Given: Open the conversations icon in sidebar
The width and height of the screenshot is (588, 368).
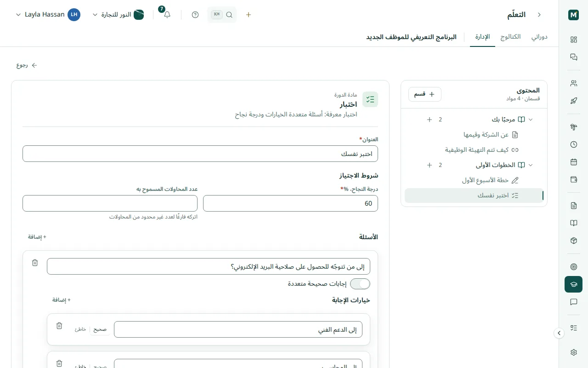Looking at the screenshot, I should 573,57.
